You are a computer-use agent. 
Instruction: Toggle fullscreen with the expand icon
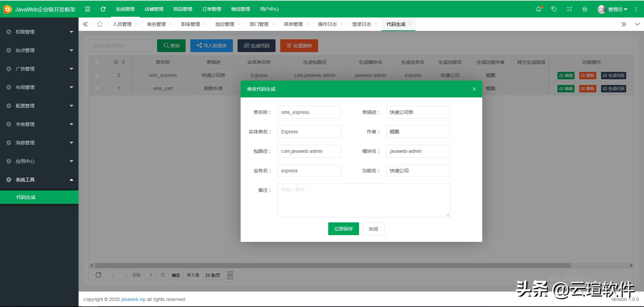(569, 9)
